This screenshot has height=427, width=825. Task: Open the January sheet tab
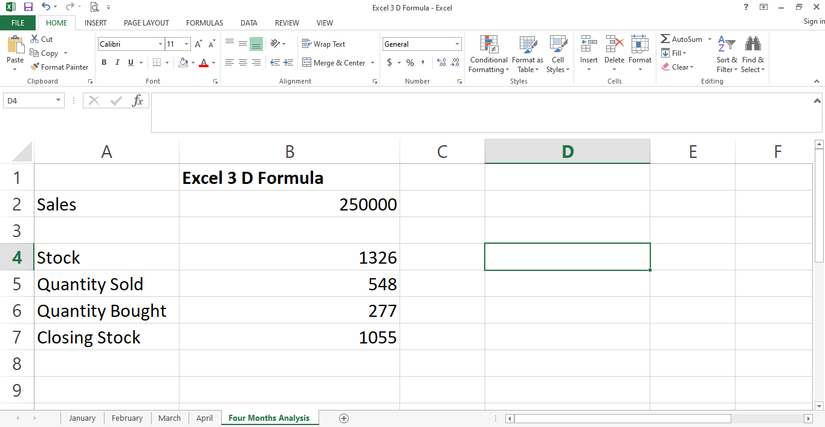point(82,418)
